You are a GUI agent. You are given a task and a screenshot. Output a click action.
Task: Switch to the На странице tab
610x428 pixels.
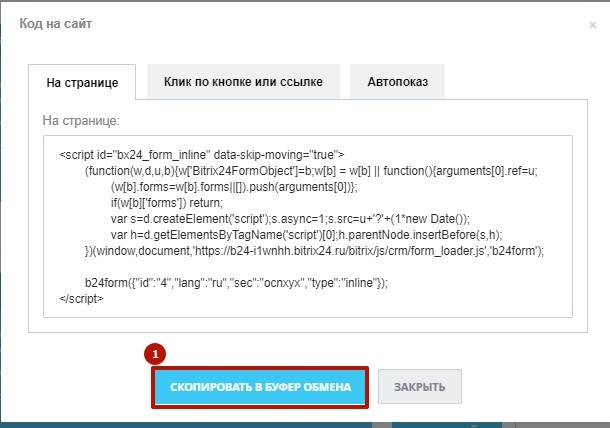coord(83,82)
